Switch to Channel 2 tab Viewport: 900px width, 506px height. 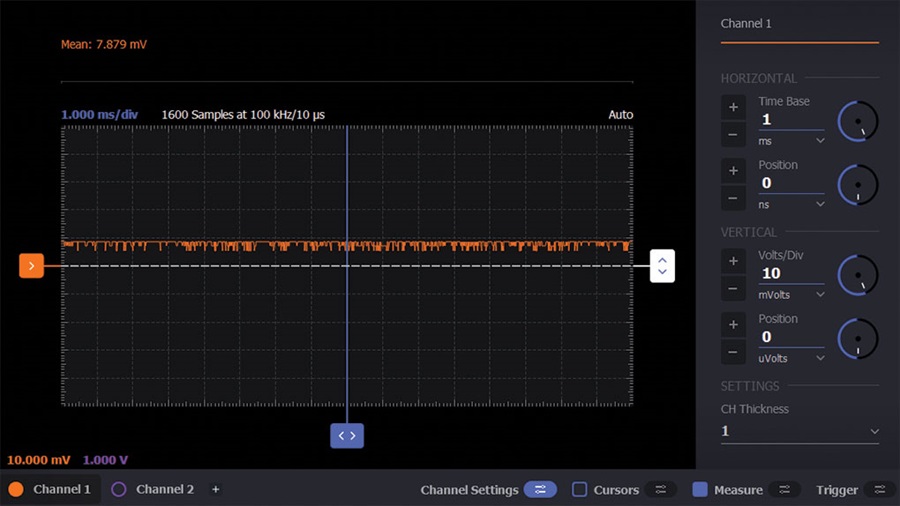pos(154,489)
